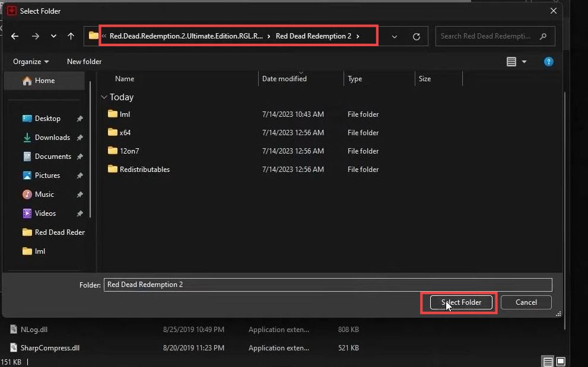
Task: Unpin Desktop using its pin icon
Action: click(80, 119)
